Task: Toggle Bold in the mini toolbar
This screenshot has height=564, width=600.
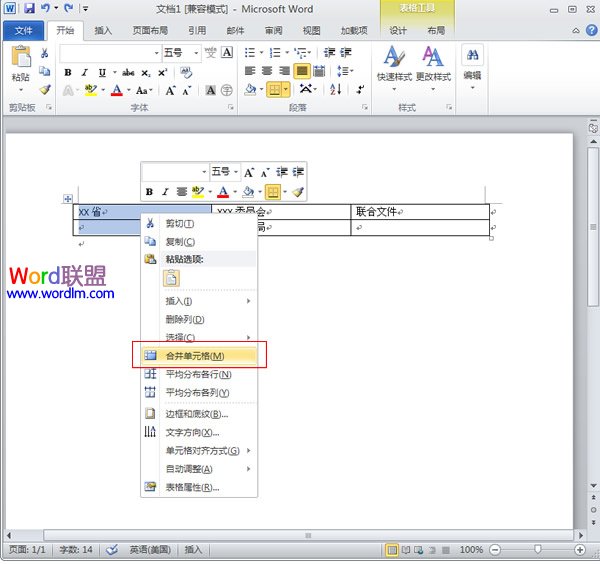Action: coord(149,192)
